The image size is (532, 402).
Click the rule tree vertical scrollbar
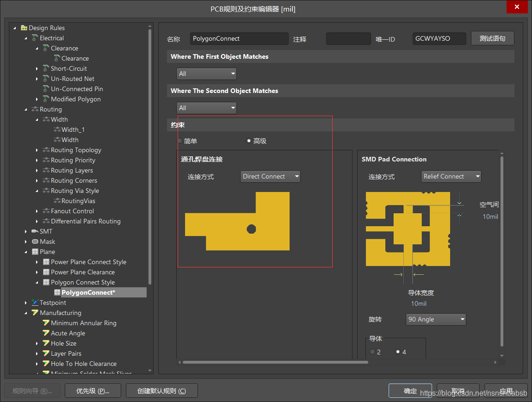point(149,156)
